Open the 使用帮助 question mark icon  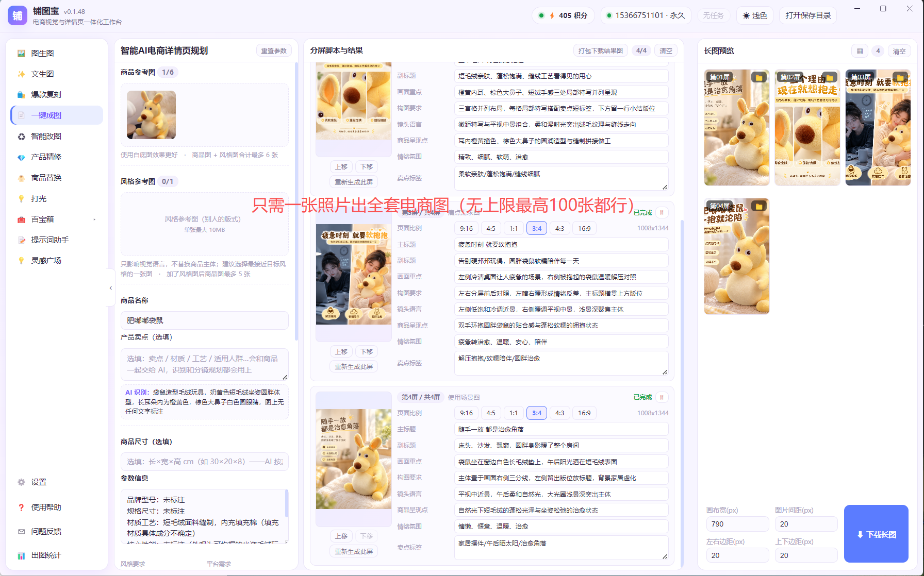[x=21, y=507]
